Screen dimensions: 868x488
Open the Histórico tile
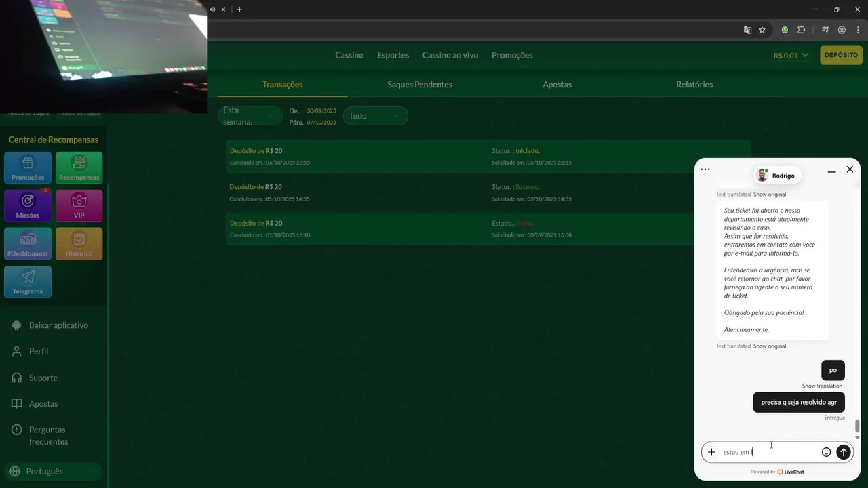pyautogui.click(x=79, y=243)
